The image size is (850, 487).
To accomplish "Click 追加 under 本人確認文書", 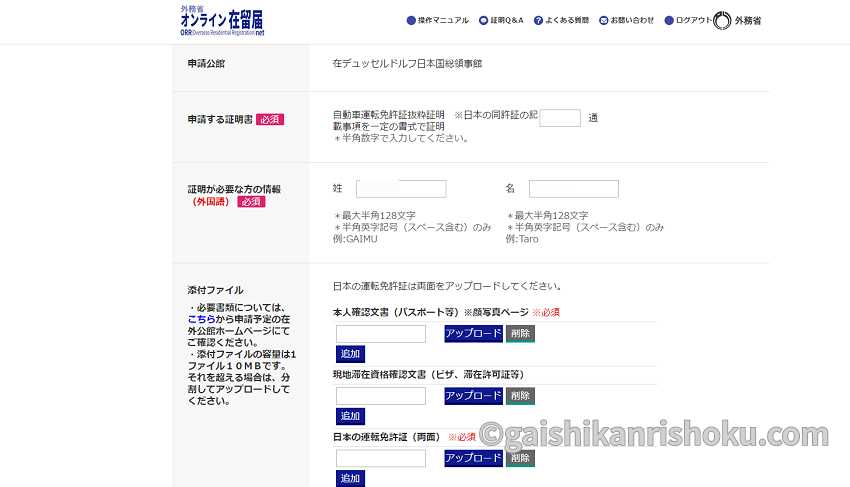I will click(x=350, y=354).
